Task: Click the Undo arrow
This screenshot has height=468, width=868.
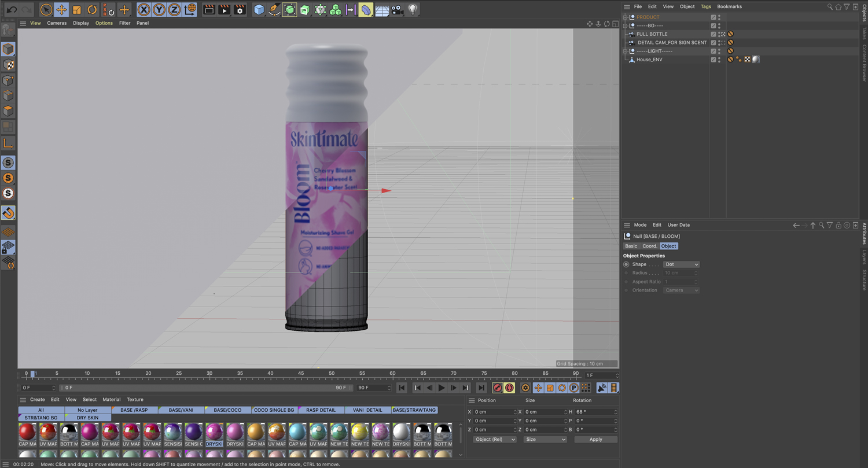Action: pos(12,10)
